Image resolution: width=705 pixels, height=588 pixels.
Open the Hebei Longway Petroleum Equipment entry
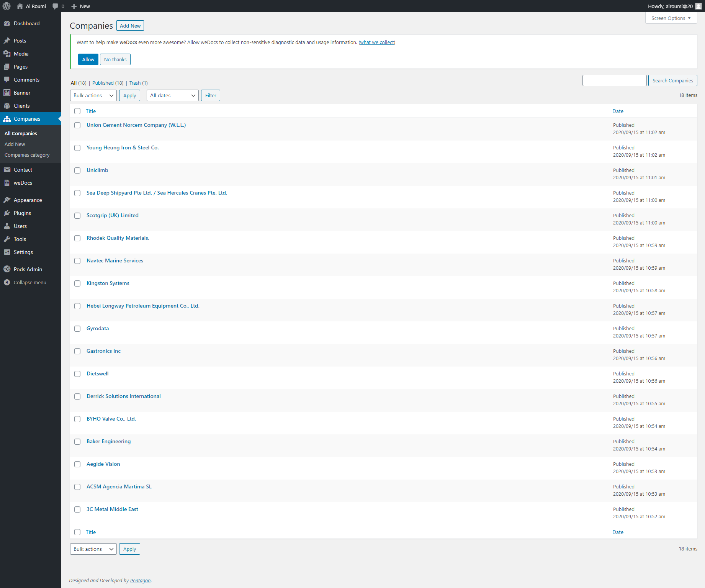(143, 306)
